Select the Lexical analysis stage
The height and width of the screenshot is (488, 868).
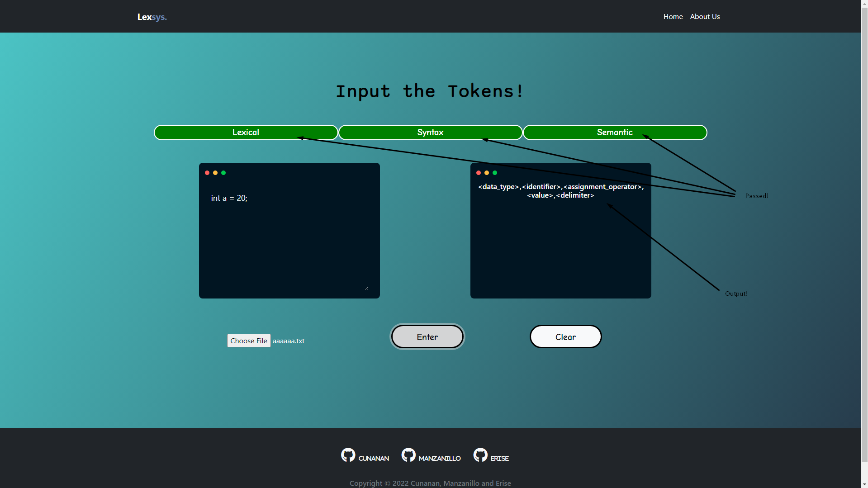click(x=246, y=132)
